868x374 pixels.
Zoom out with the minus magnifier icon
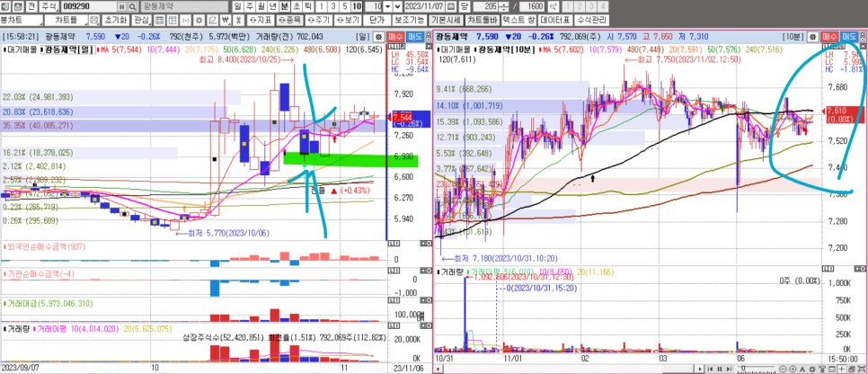coord(783,369)
